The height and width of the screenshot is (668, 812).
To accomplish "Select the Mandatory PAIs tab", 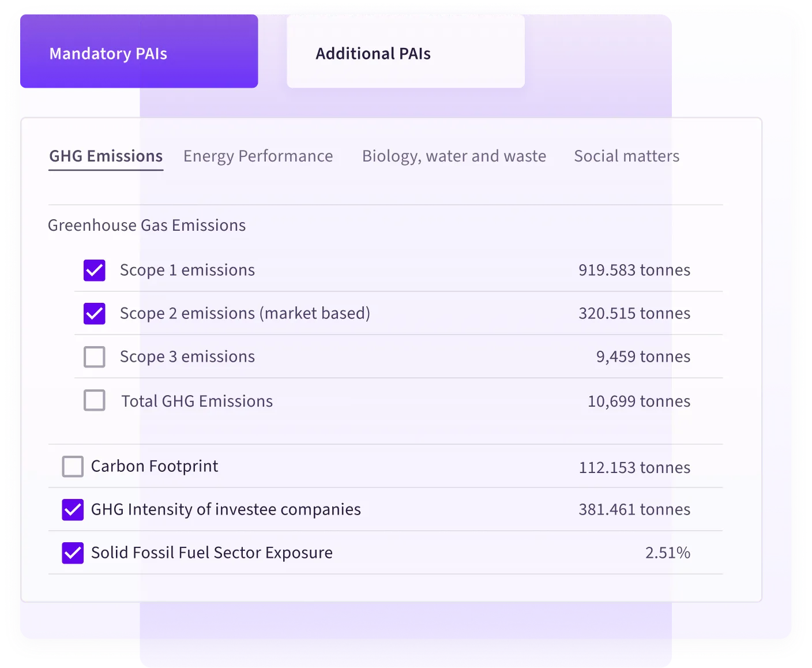I will pos(108,53).
